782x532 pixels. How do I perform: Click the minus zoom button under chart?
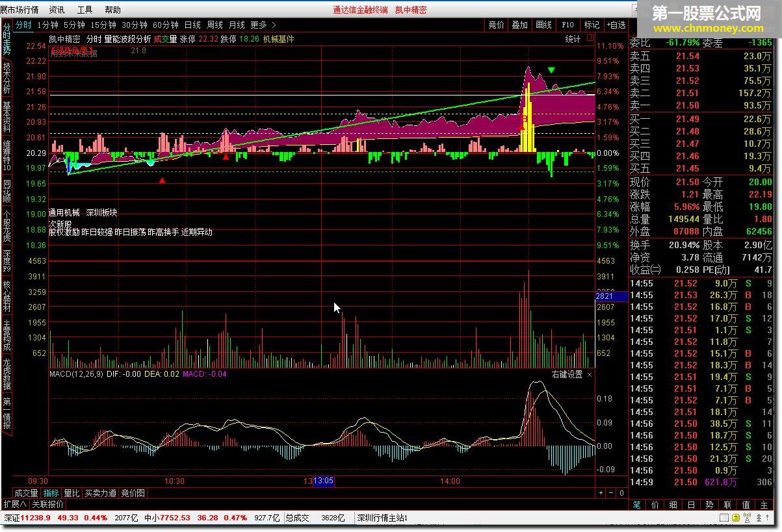coord(611,493)
